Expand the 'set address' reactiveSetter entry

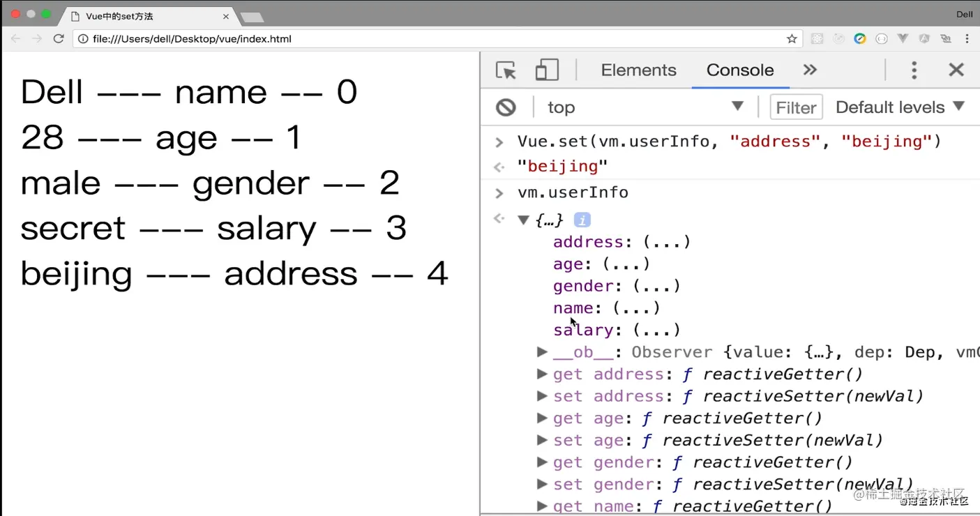[x=542, y=397]
